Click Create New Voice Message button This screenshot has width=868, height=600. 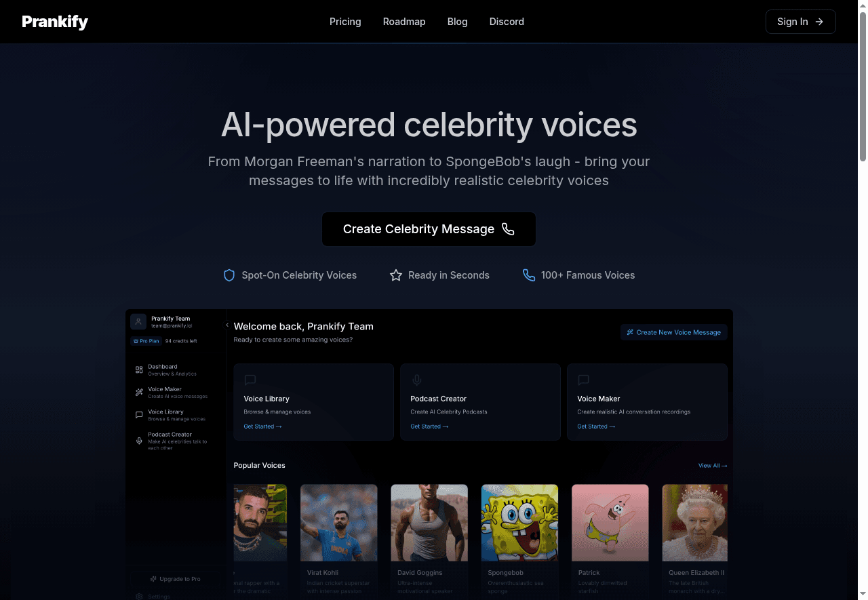[x=674, y=332]
